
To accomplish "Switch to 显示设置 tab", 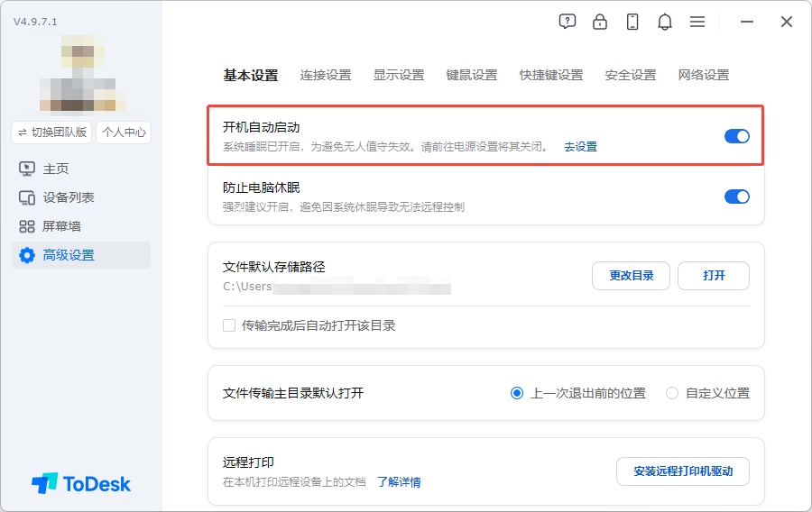I will click(x=399, y=75).
